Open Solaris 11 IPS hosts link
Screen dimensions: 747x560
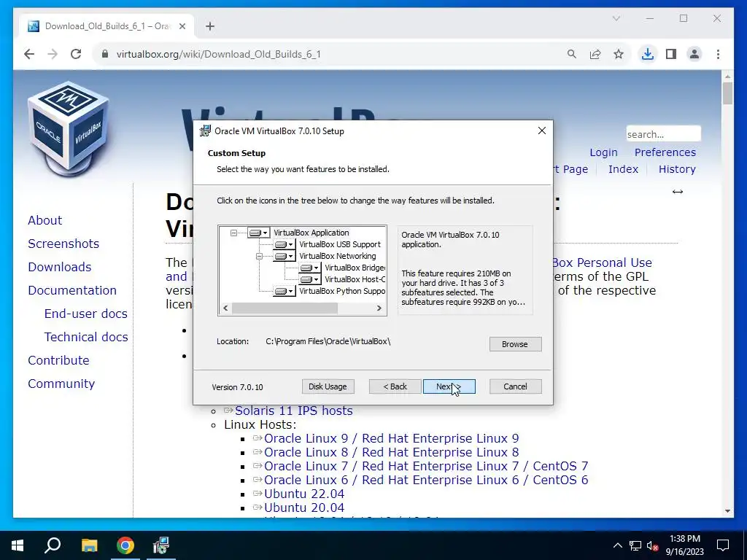[x=293, y=411]
